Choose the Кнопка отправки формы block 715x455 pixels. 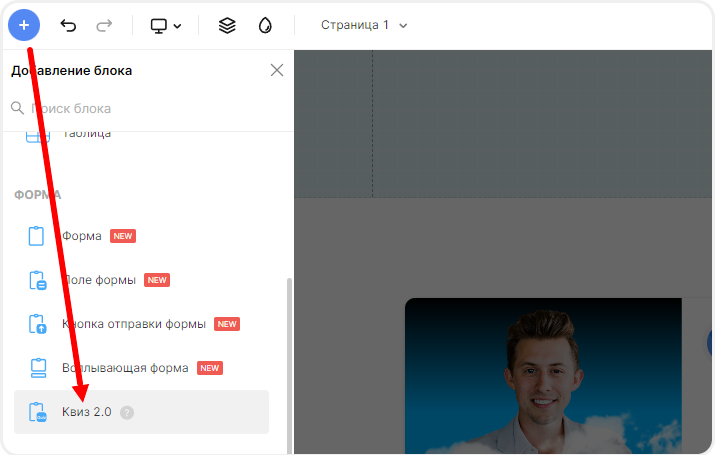134,324
